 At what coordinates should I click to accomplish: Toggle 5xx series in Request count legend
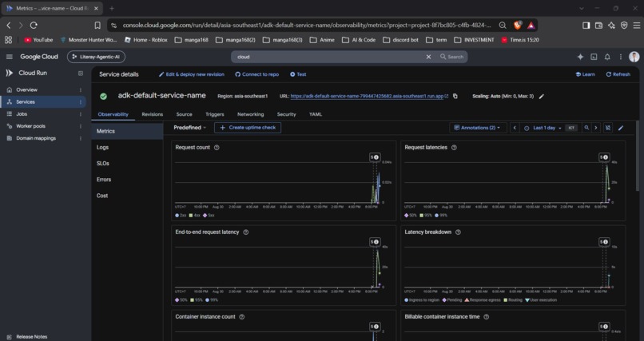coord(209,215)
